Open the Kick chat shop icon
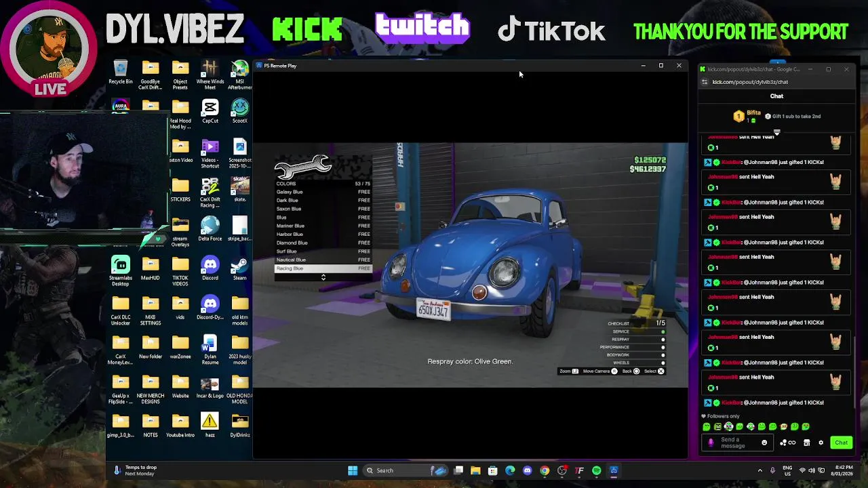Screen dimensions: 868x488 (x=806, y=443)
